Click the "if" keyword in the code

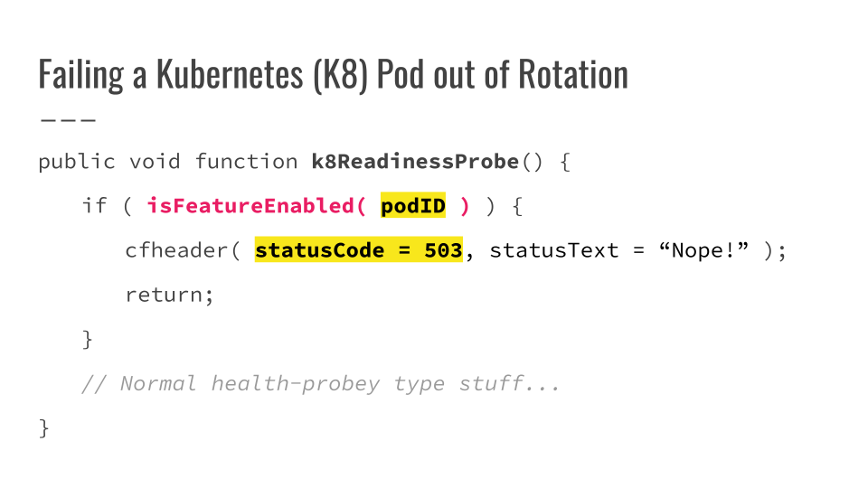94,206
